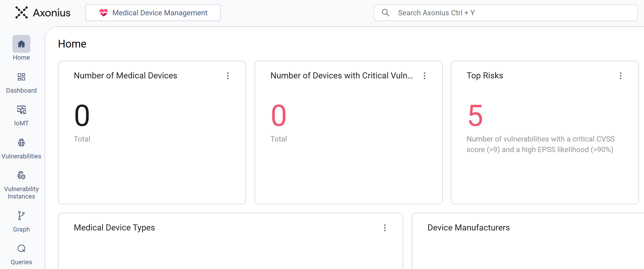Click the red 5 value in Top Risks
The height and width of the screenshot is (269, 644).
[x=475, y=115]
